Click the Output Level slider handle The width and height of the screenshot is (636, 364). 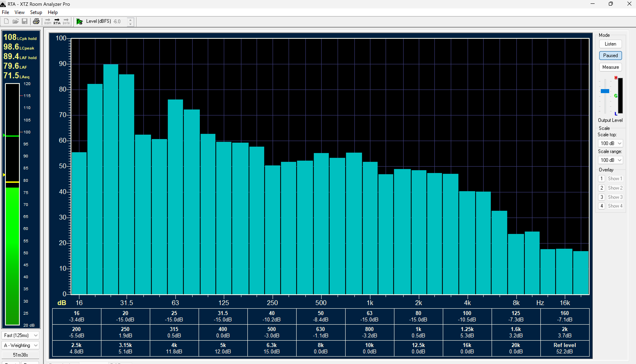coord(605,91)
